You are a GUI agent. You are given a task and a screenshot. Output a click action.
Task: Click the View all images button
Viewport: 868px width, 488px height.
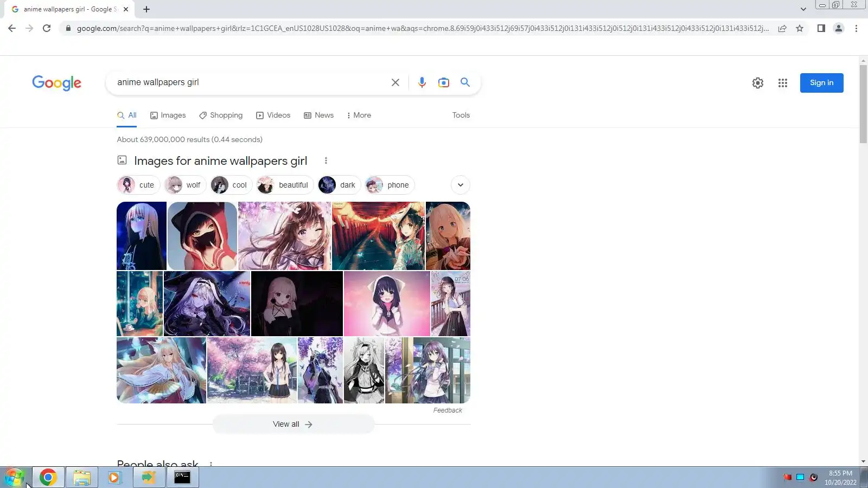(293, 424)
